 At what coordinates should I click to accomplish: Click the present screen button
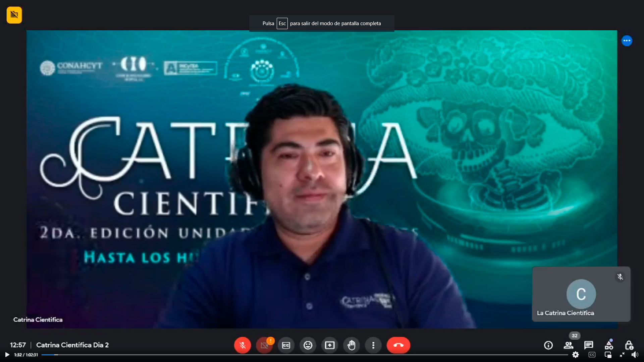coord(330,345)
